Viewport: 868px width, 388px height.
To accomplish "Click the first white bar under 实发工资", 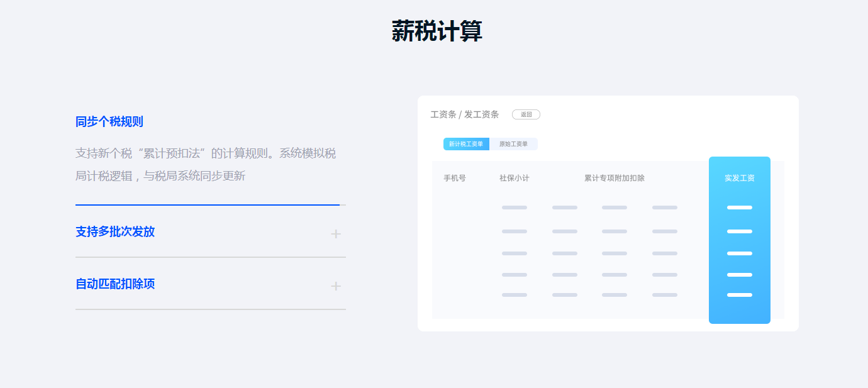I will coord(740,208).
